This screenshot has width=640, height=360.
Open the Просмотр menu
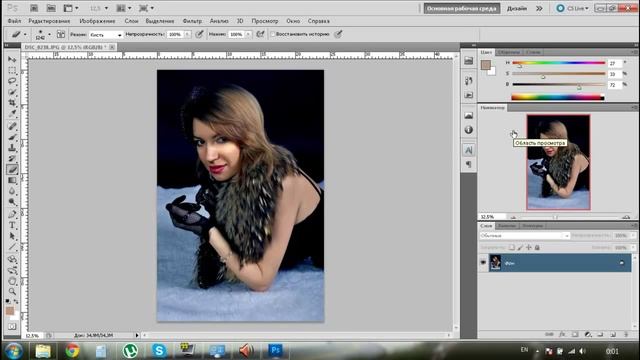pos(264,21)
